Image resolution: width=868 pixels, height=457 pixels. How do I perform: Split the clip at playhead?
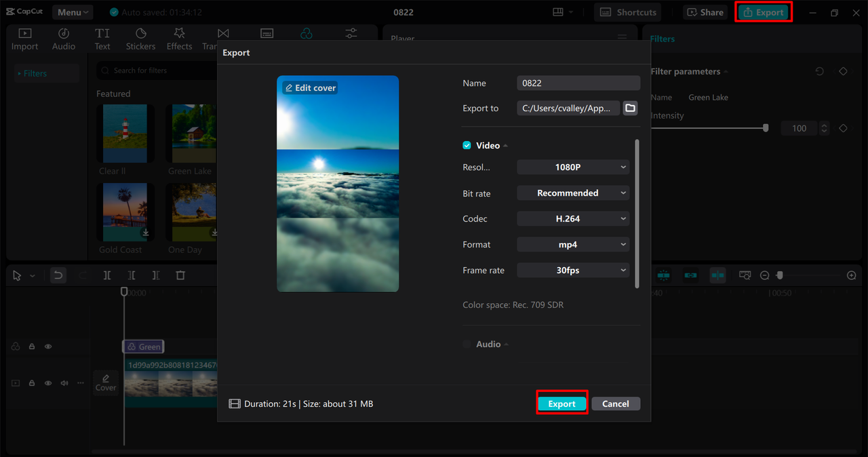(107, 275)
